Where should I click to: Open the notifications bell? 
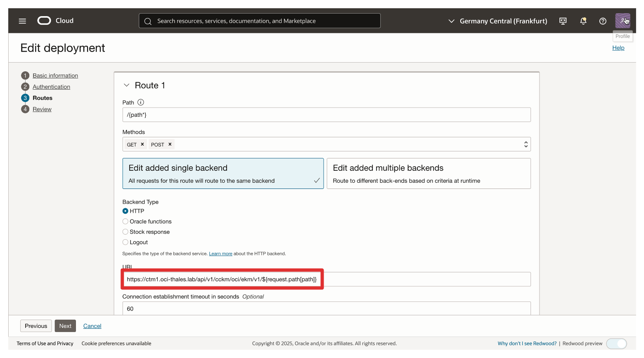(583, 21)
